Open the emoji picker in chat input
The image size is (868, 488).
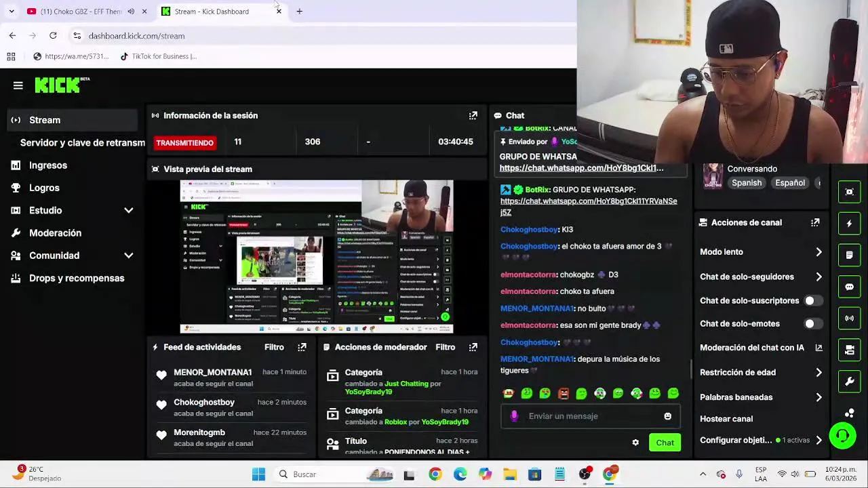pos(667,416)
